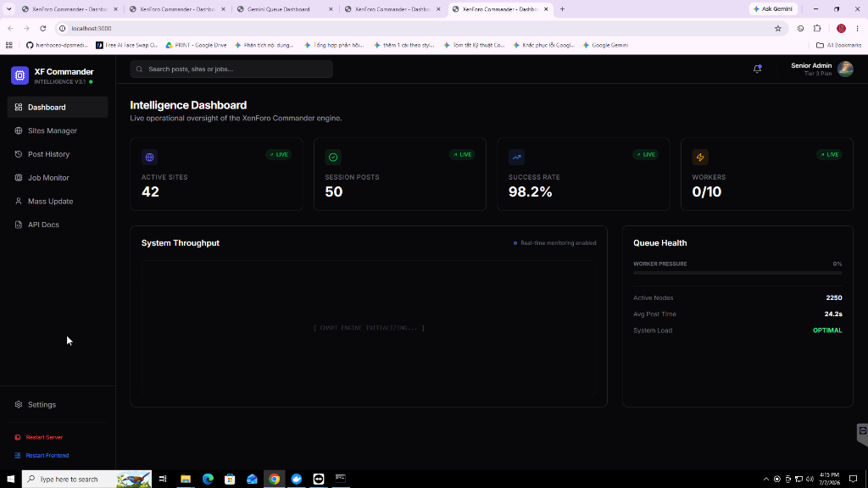Open the PRINT - Google Drive bookmark

pos(196,46)
